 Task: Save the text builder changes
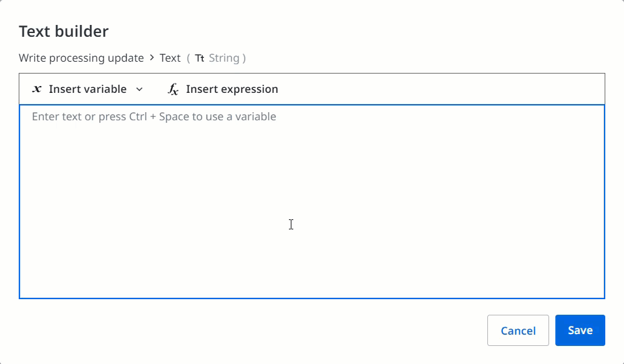(x=580, y=330)
